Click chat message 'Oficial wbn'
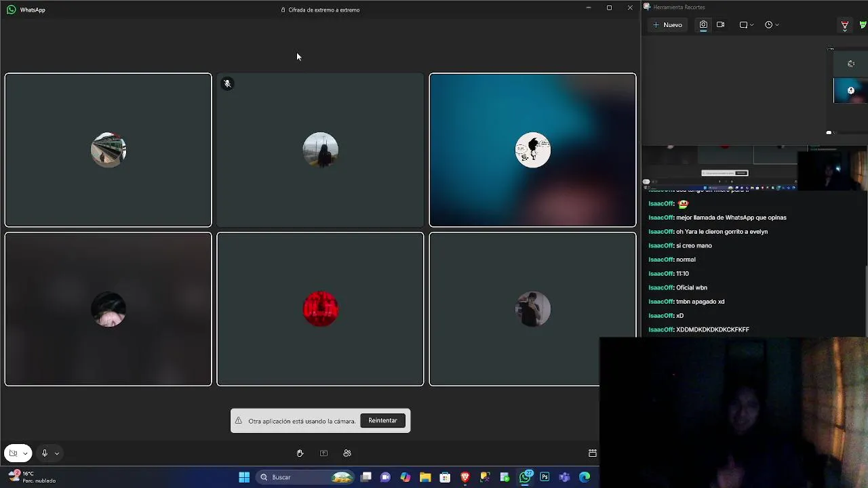 (692, 287)
